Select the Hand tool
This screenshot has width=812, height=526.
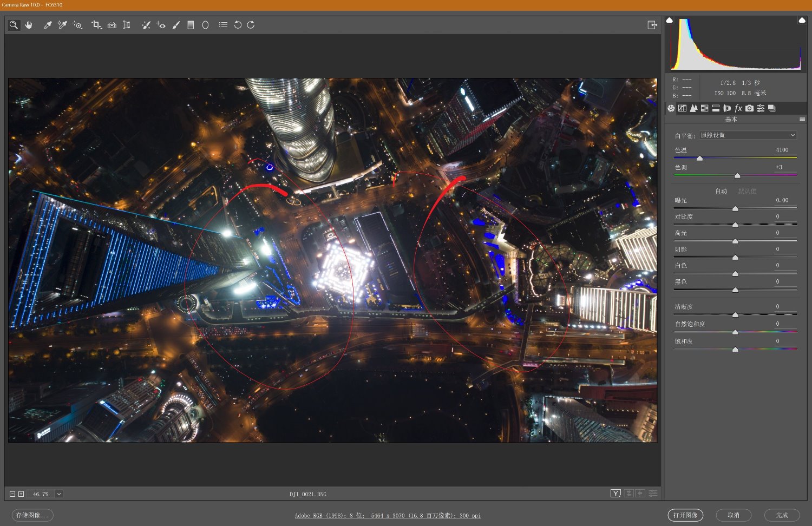[29, 25]
